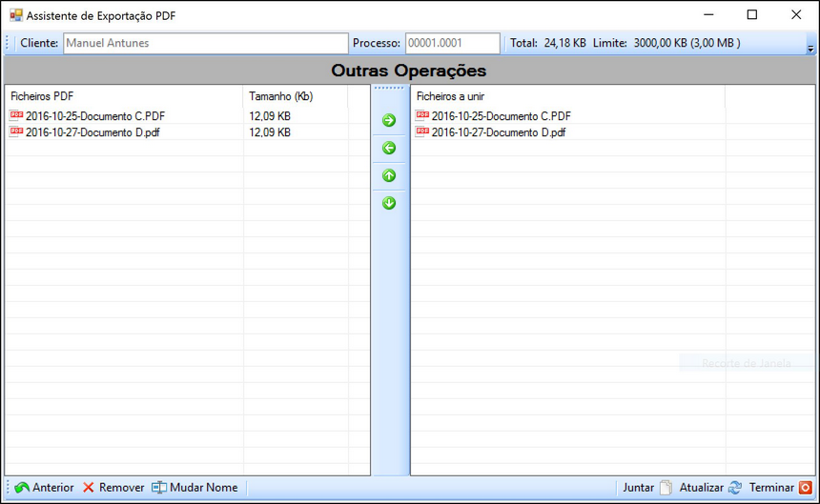Select 2016-10-25-Documento C.PDF in Ficheiros PDF list
Image resolution: width=820 pixels, height=504 pixels.
pyautogui.click(x=95, y=116)
